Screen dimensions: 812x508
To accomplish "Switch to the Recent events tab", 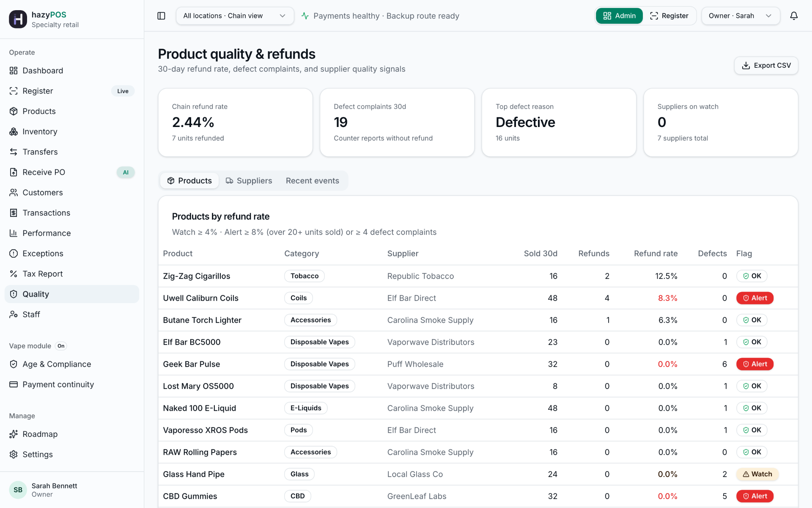I will click(313, 181).
